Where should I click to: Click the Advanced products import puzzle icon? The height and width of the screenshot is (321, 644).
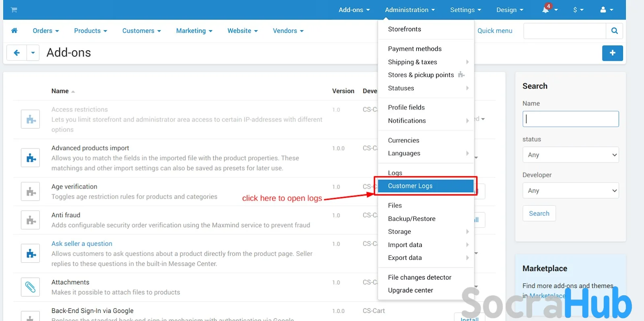pos(31,158)
